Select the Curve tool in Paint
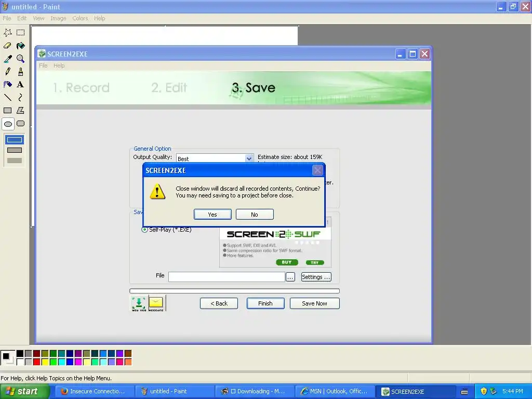 pyautogui.click(x=21, y=98)
